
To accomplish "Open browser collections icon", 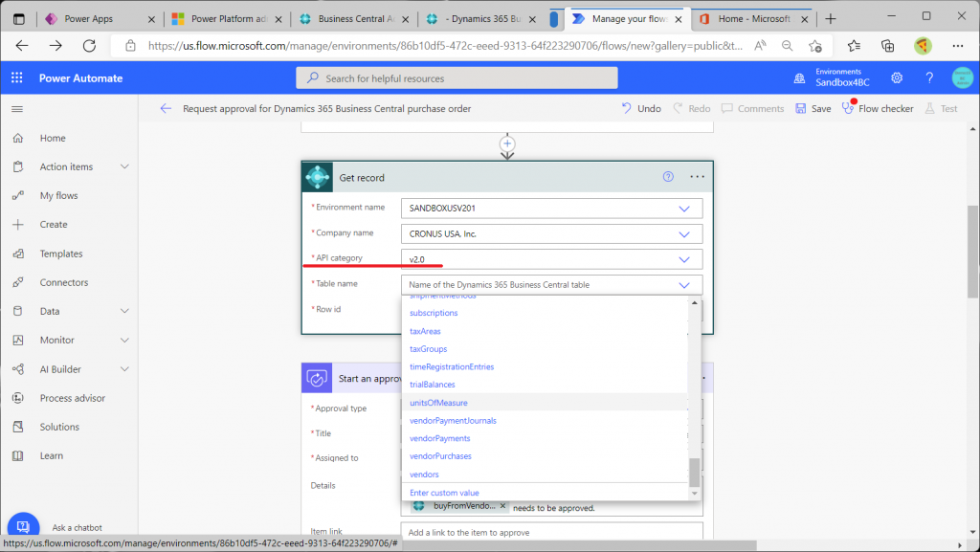I will [x=887, y=46].
